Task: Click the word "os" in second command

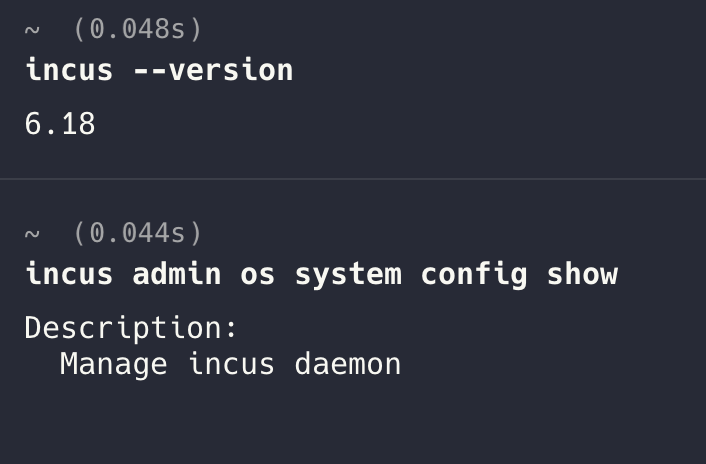Action: (258, 274)
